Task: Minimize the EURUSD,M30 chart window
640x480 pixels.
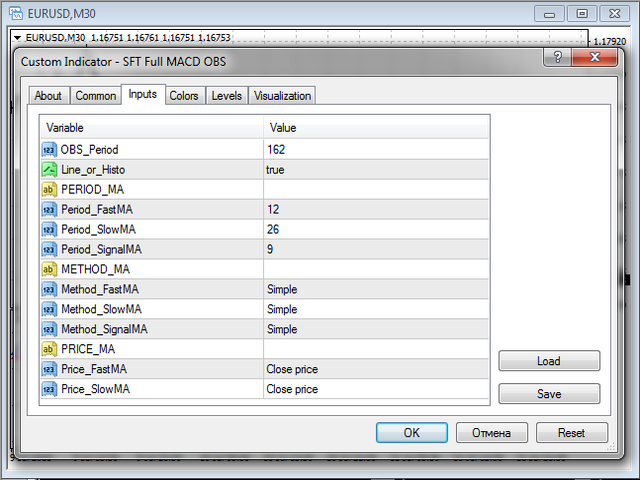Action: (549, 14)
